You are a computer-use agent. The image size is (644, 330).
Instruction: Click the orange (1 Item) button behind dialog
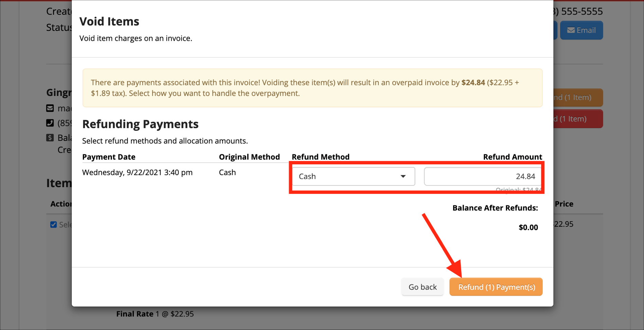(578, 98)
